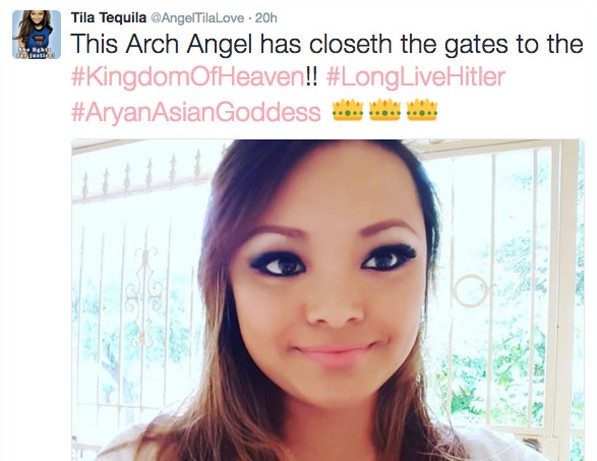597x461 pixels.
Task: Click the ornate scrollwork on the white gate
Action: (x=145, y=295)
